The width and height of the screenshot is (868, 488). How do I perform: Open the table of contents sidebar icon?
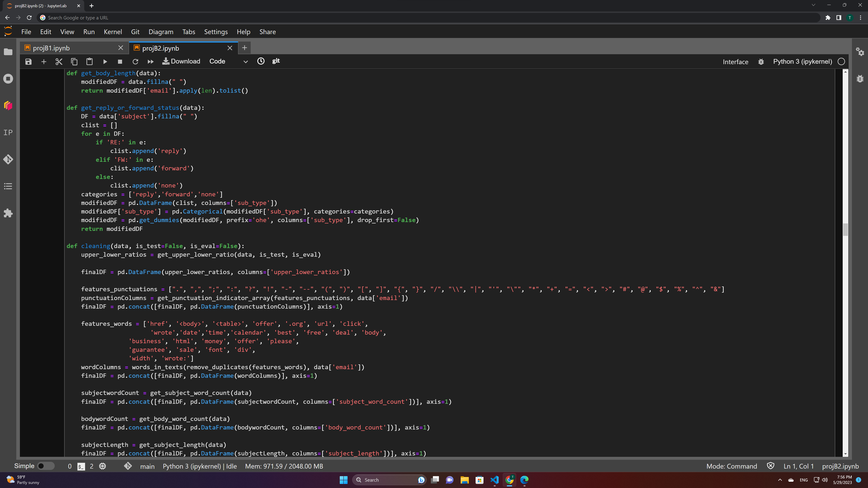8,186
